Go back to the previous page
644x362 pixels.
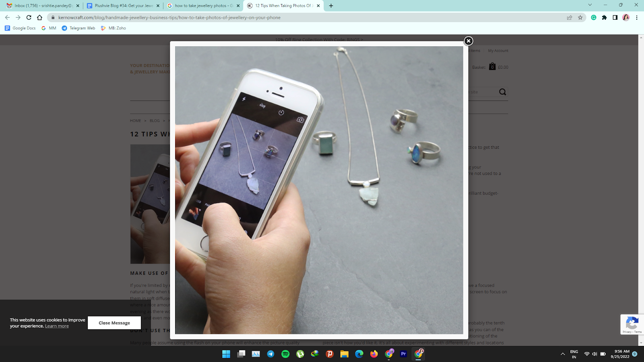click(x=7, y=17)
